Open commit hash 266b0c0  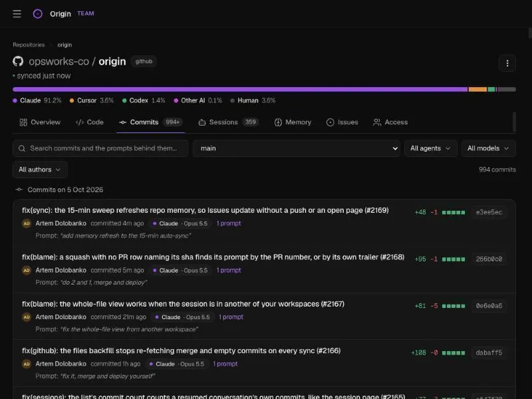point(489,259)
